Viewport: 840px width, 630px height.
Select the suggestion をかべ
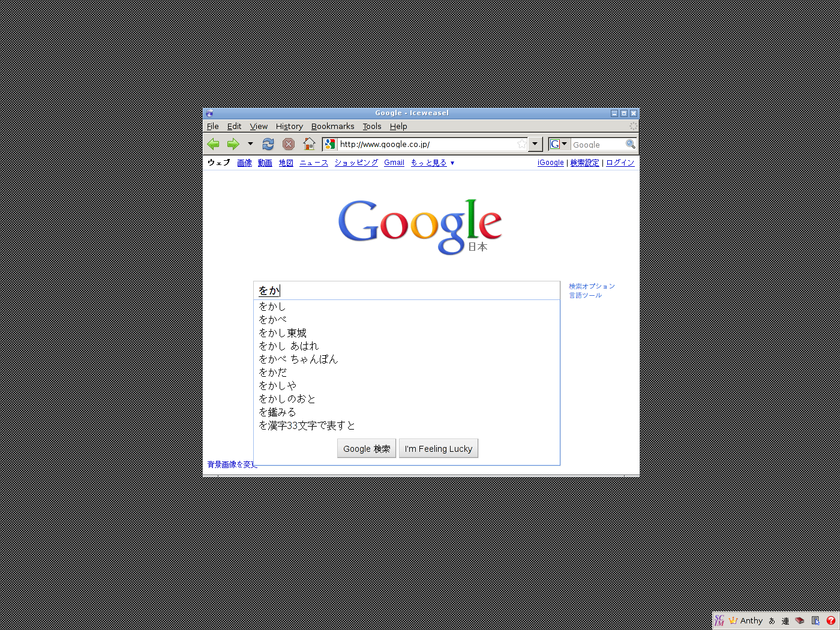point(407,320)
